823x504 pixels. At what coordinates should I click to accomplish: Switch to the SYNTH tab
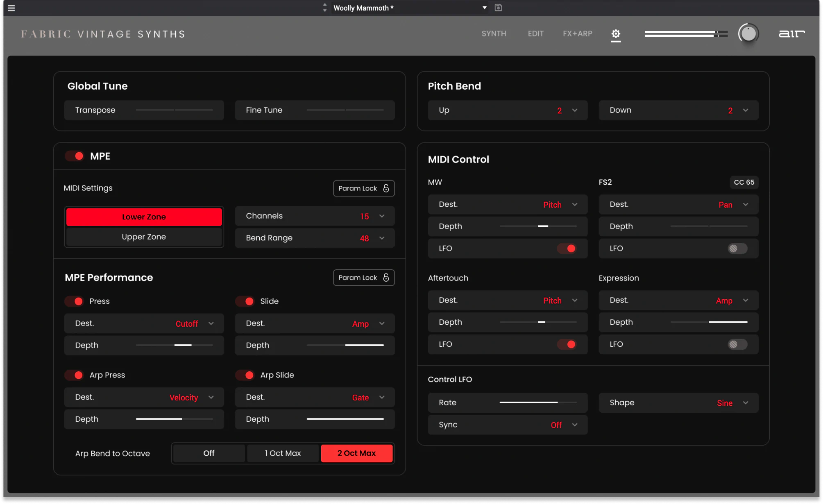(x=494, y=34)
